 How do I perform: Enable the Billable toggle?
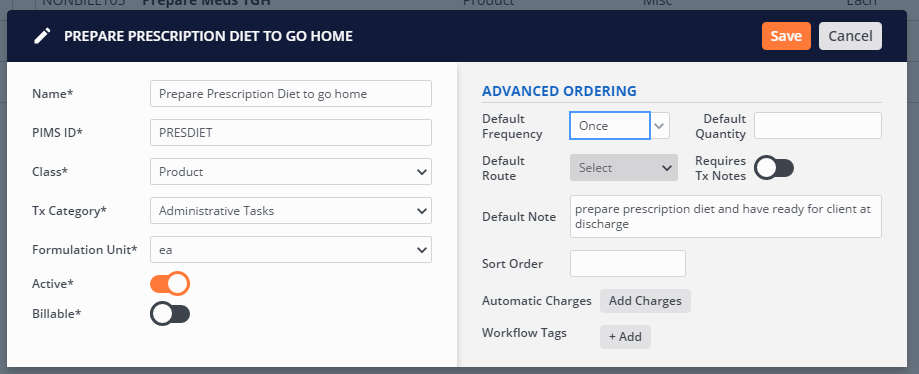170,314
